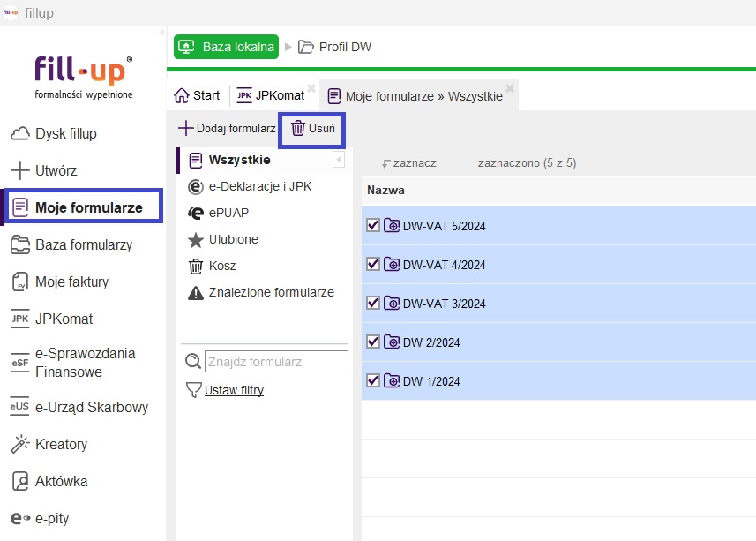Click the Utwórz plus icon
The height and width of the screenshot is (541, 756).
[x=20, y=170]
